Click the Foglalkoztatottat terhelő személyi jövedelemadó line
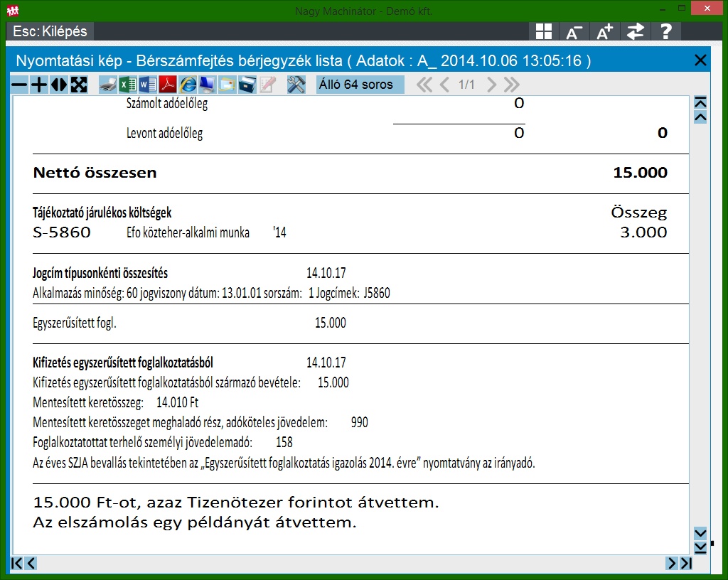 [x=163, y=442]
